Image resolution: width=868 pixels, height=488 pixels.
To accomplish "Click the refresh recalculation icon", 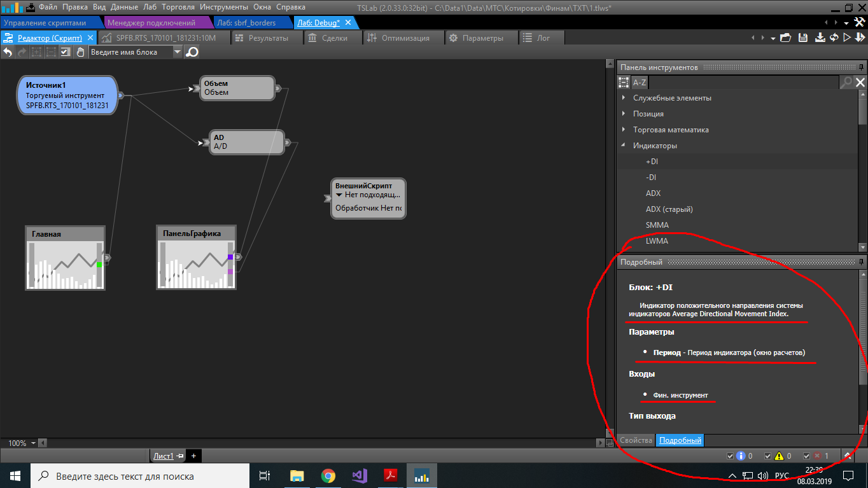I will 834,38.
